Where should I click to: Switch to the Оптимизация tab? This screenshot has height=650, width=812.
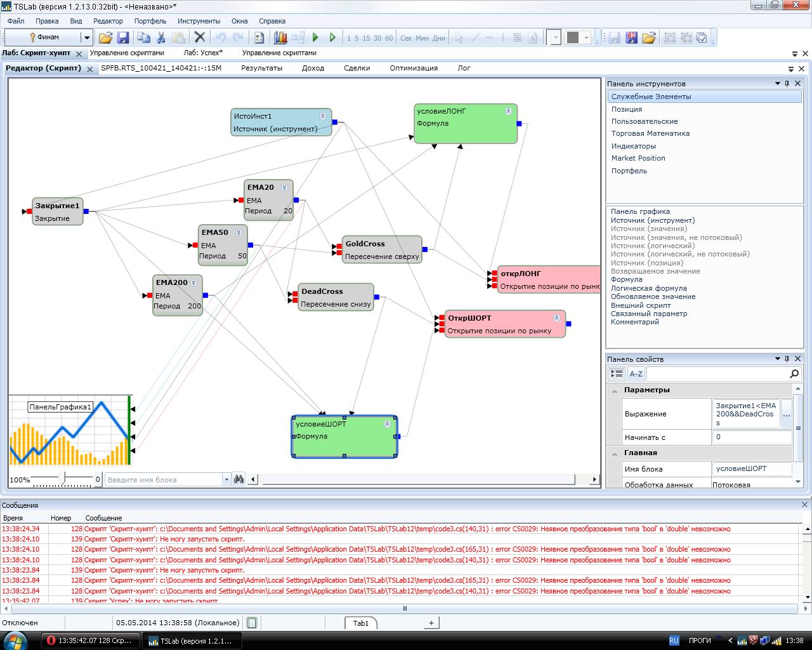click(x=413, y=68)
